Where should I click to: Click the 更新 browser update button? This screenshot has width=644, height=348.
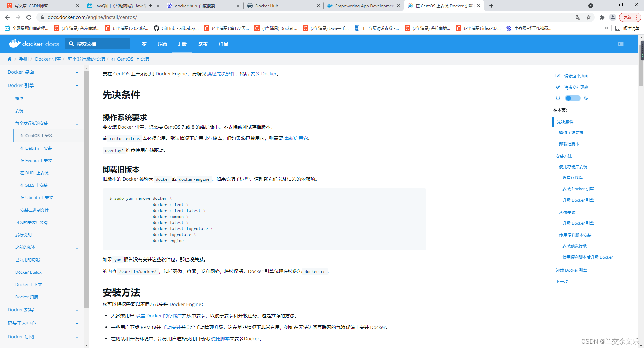(630, 17)
